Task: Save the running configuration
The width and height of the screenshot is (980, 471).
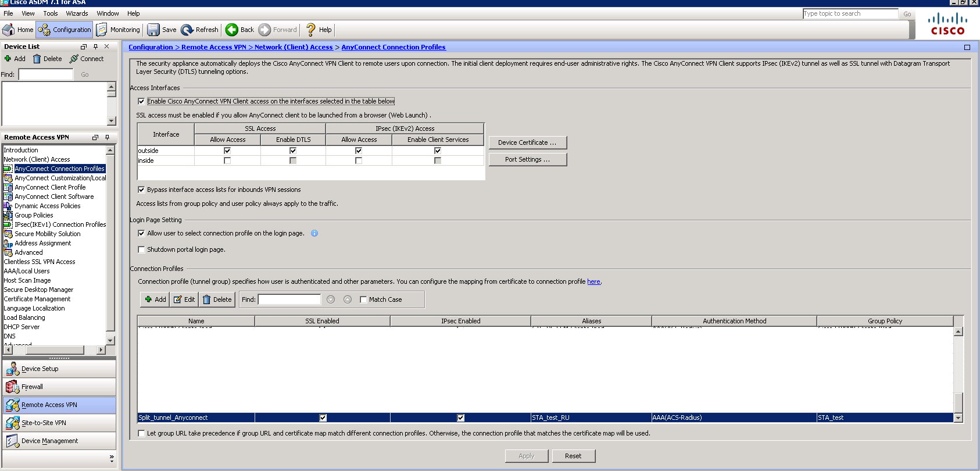Action: coord(162,30)
